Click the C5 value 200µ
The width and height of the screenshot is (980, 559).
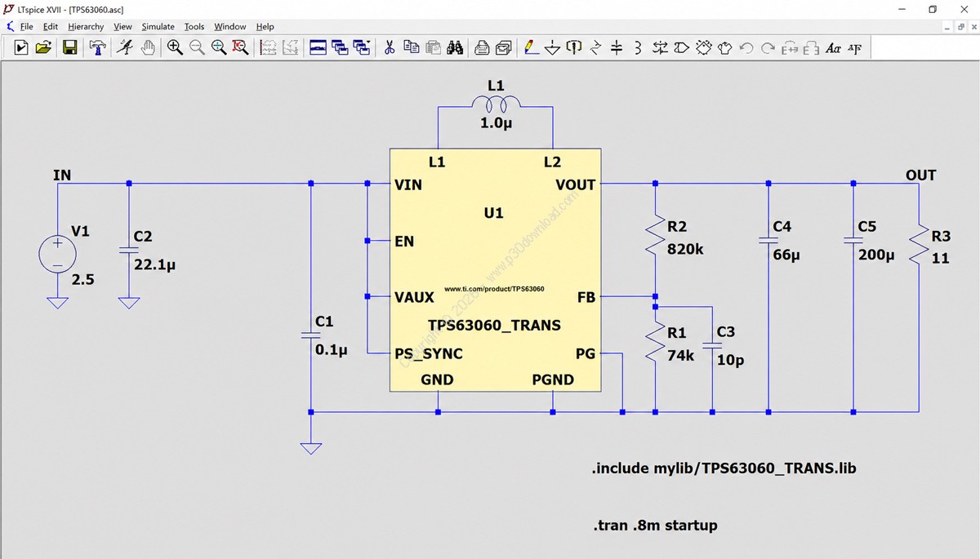coord(876,255)
